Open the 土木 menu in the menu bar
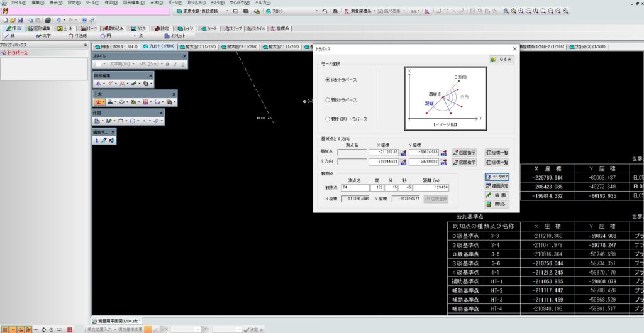Screen dimensions: 644x333 [156, 3]
